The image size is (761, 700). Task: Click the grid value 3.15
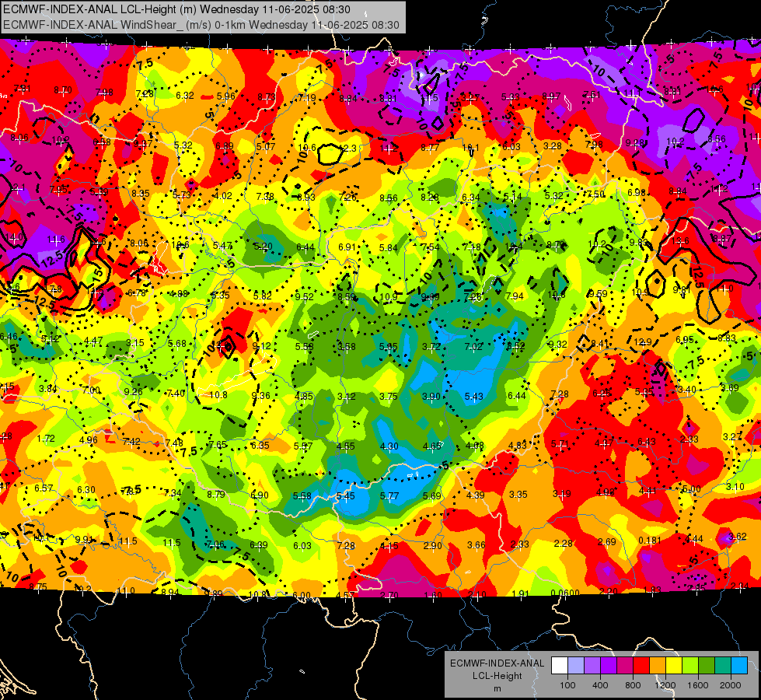point(135,343)
